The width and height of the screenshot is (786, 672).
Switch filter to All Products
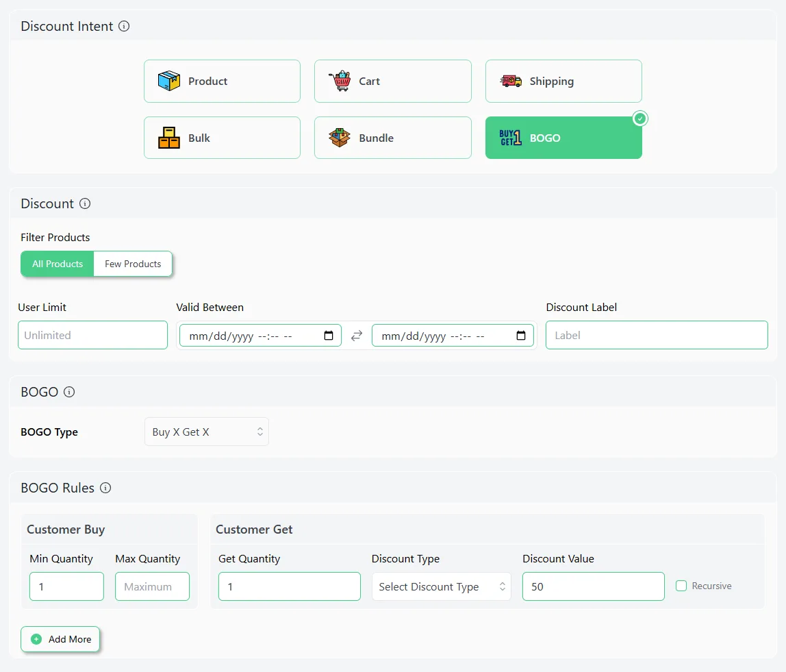coord(57,264)
